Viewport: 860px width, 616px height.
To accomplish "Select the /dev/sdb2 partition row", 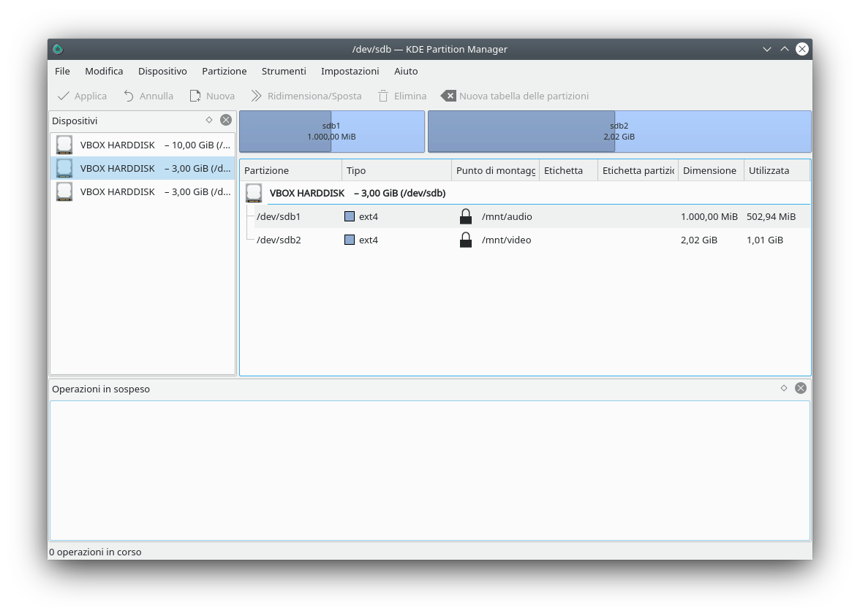I will pos(279,240).
